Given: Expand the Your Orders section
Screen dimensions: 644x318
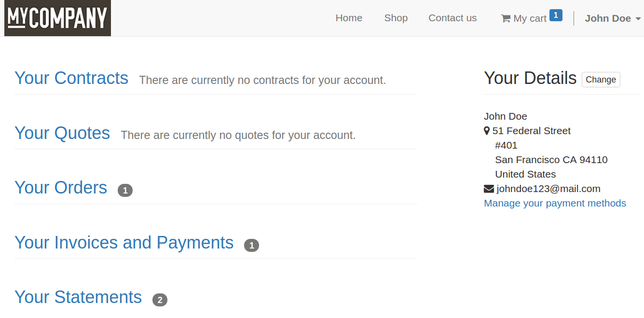Looking at the screenshot, I should click(x=61, y=188).
